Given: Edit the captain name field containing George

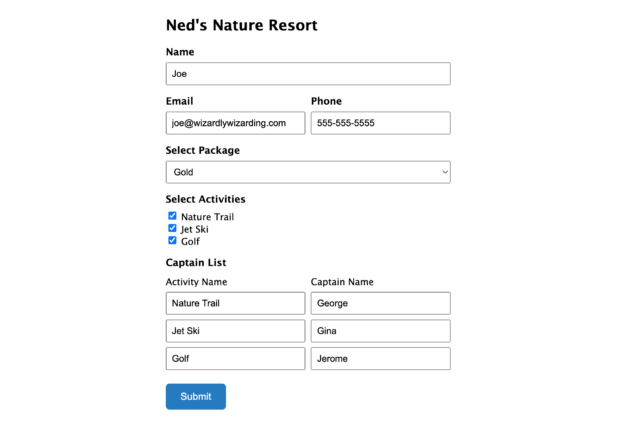Looking at the screenshot, I should [380, 303].
